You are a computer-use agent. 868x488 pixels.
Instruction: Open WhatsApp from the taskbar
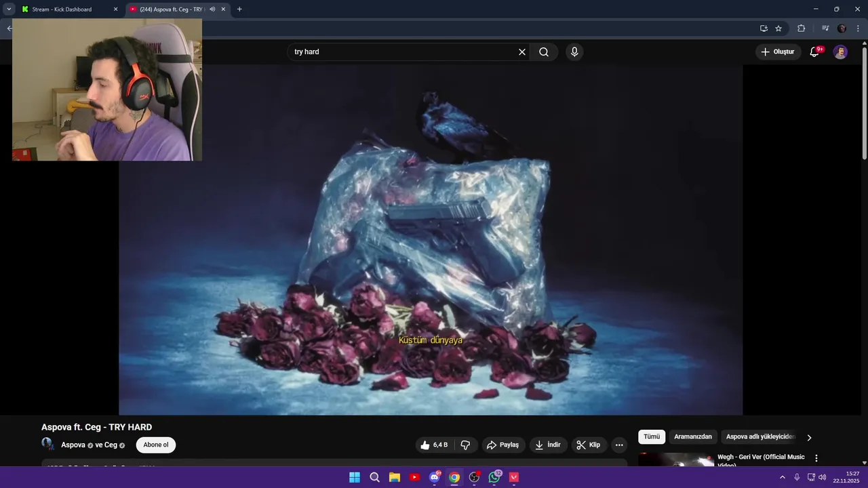(494, 477)
